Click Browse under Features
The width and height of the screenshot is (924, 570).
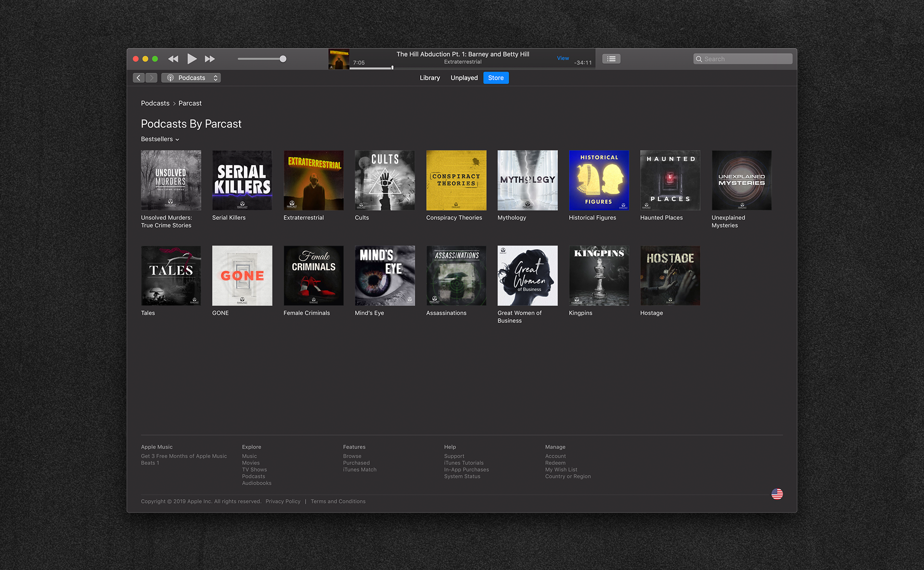[352, 456]
